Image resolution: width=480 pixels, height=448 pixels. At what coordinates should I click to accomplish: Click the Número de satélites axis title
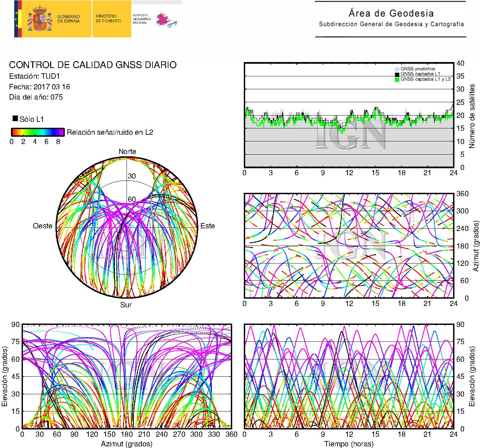(472, 116)
